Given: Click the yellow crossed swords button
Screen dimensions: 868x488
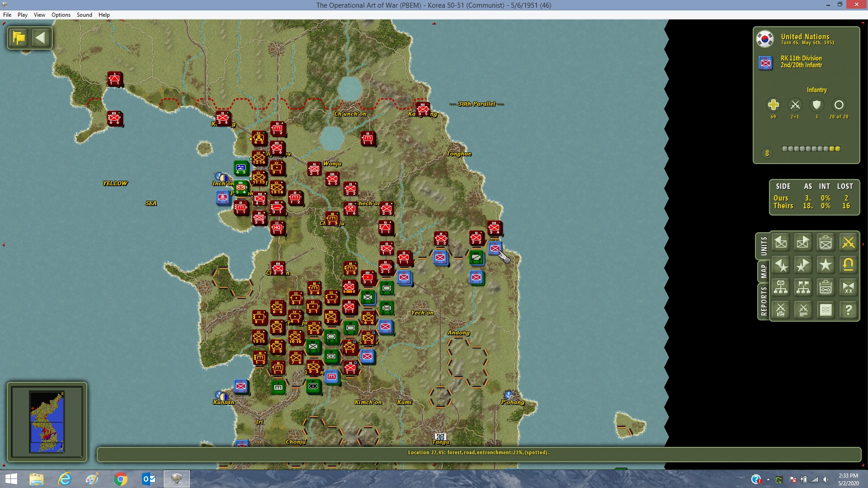Looking at the screenshot, I should (x=848, y=243).
